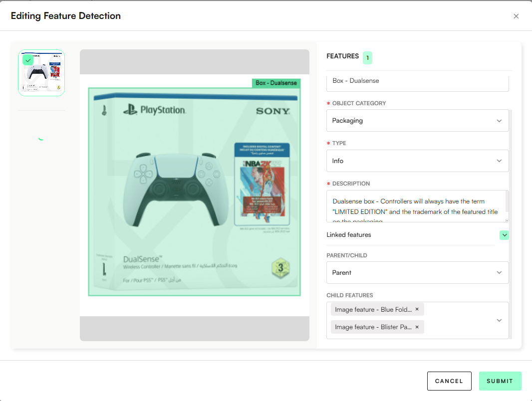This screenshot has width=532, height=401.
Task: Close the Editing Feature Detection dialog
Action: coord(516,16)
